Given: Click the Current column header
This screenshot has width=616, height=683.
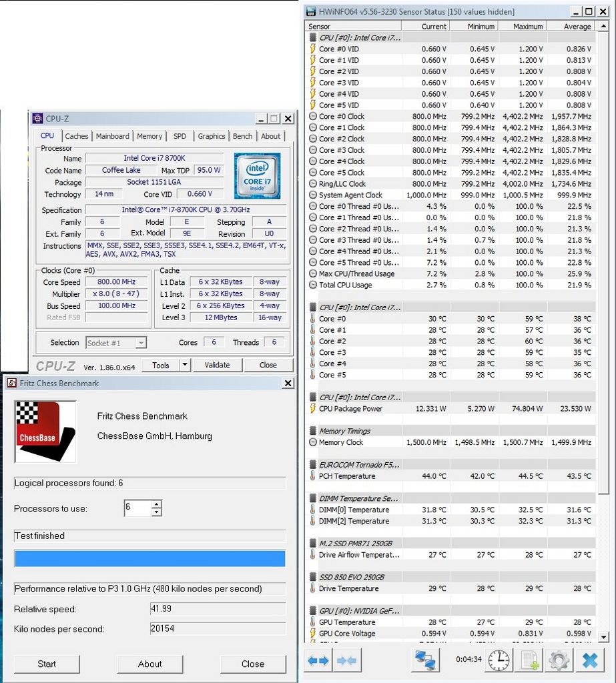Looking at the screenshot, I should [426, 26].
